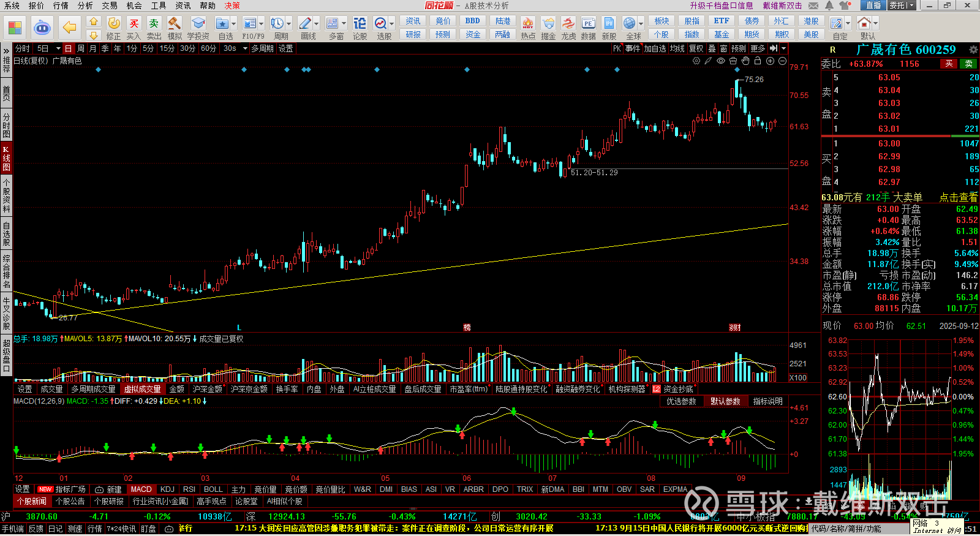Viewport: 980px width, 536px height.
Task: Click the back arrow navigation icon
Action: [70, 28]
